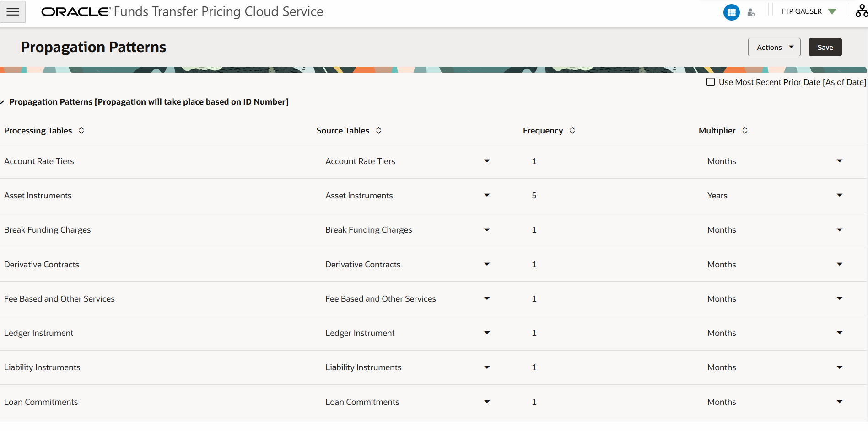Click the blue application grid icon
The width and height of the screenshot is (868, 431).
[731, 12]
